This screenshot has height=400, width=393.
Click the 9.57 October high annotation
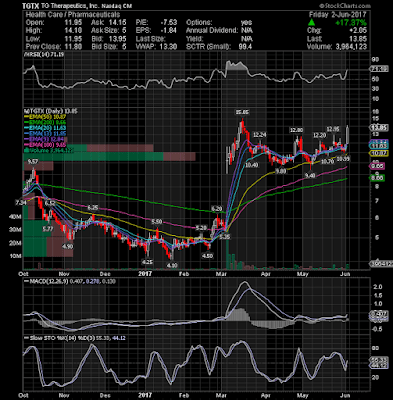(33, 162)
